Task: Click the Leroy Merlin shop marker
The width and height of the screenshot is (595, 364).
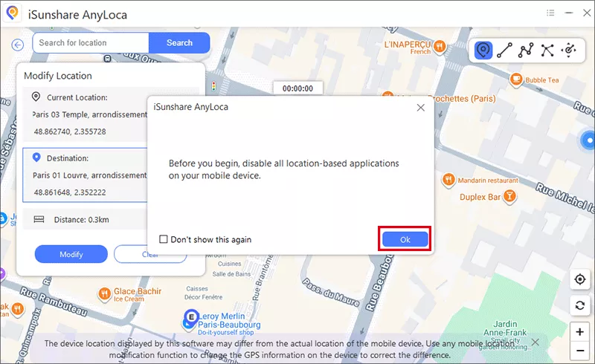Action: click(190, 318)
